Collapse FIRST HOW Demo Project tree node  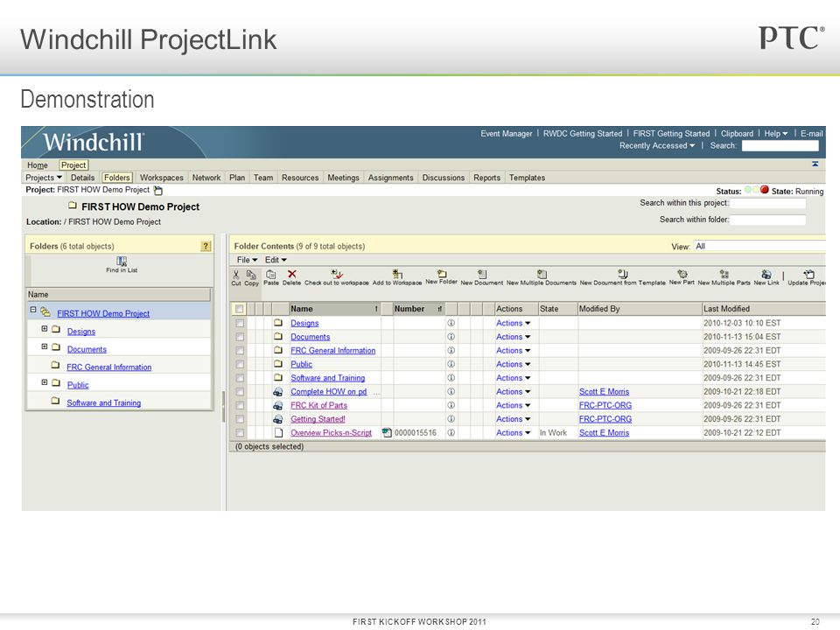tap(33, 310)
